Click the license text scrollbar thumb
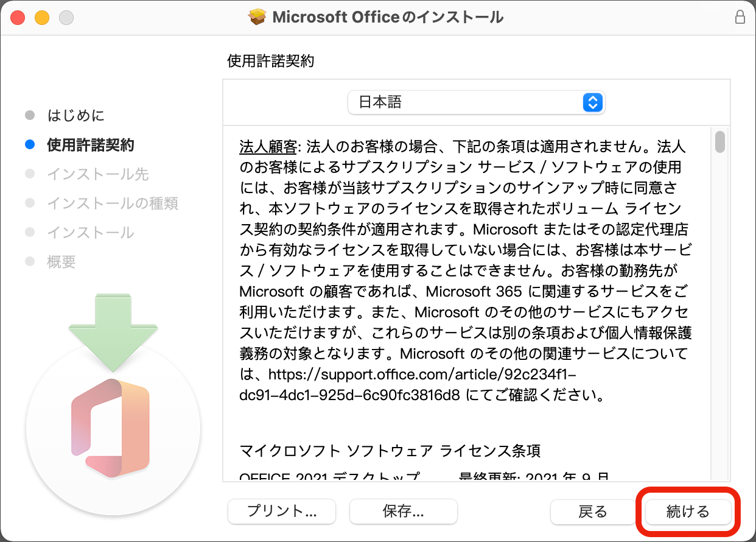Viewport: 756px width, 542px height. 721,143
